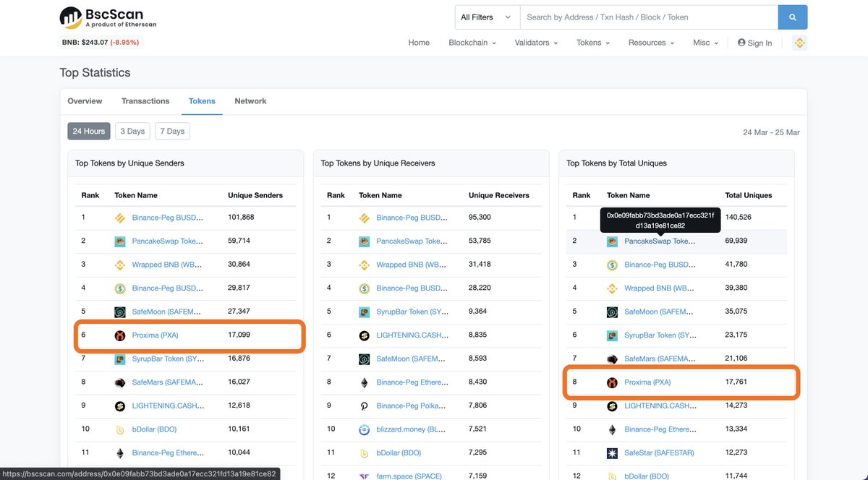This screenshot has height=480, width=868.
Task: Click the 24 Mar - 25 Mar date range
Action: 771,133
